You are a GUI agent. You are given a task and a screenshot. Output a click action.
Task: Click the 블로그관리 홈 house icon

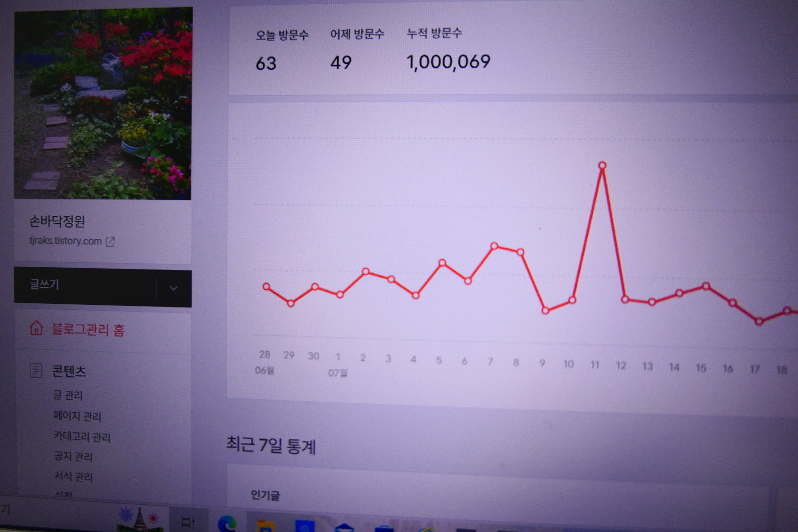pyautogui.click(x=36, y=328)
